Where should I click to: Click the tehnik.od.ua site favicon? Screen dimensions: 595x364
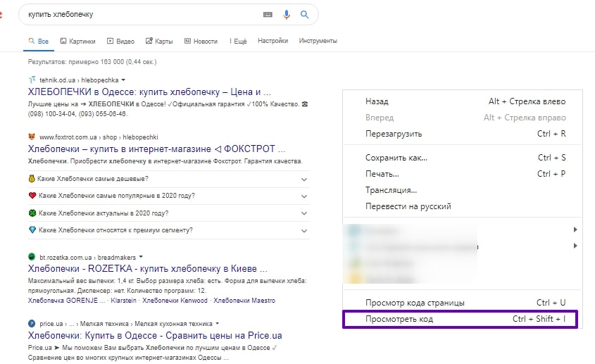pyautogui.click(x=32, y=80)
